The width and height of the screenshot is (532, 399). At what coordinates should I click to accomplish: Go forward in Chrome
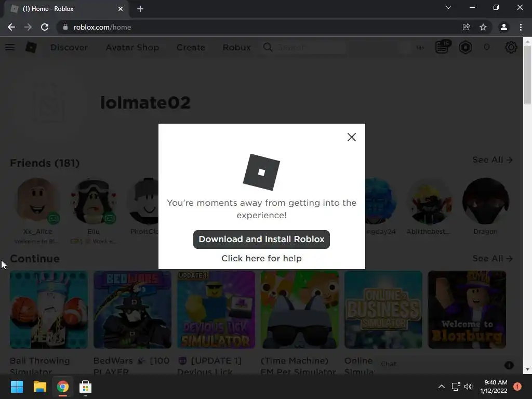point(28,27)
